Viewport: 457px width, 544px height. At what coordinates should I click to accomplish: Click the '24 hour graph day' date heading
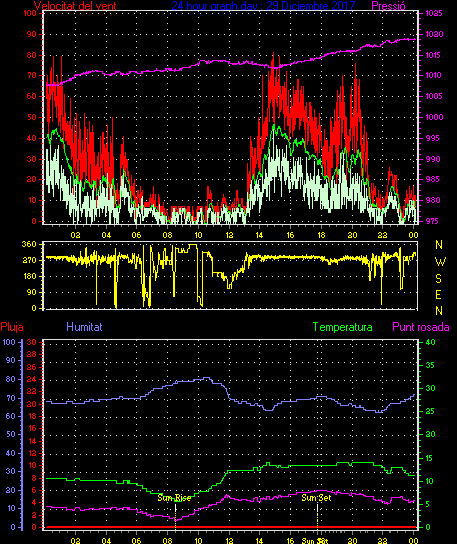click(x=263, y=6)
